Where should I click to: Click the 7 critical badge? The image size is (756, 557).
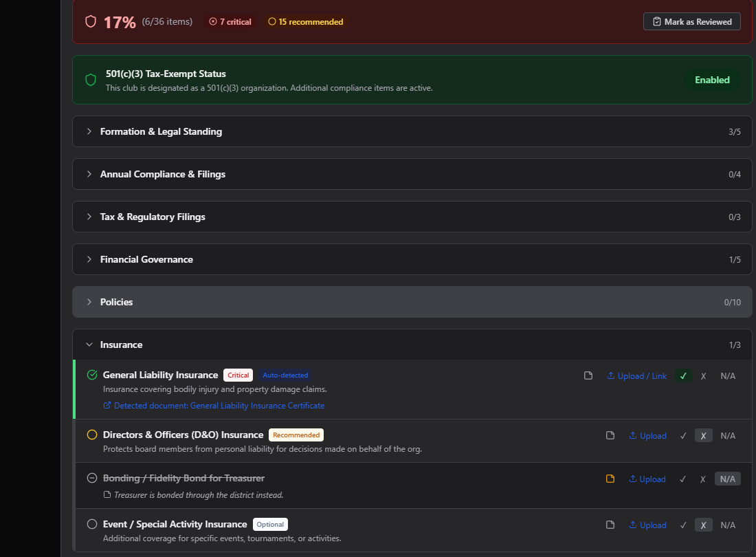click(x=230, y=22)
